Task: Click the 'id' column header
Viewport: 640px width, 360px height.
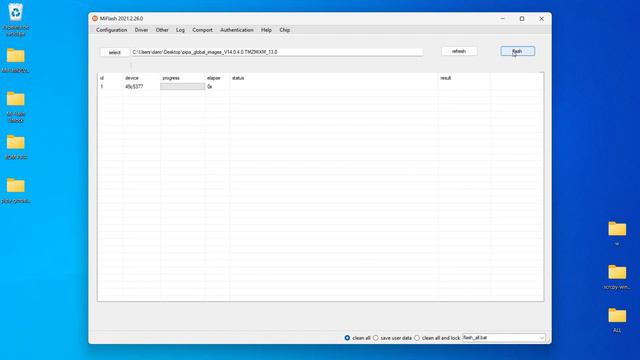Action: tap(102, 78)
